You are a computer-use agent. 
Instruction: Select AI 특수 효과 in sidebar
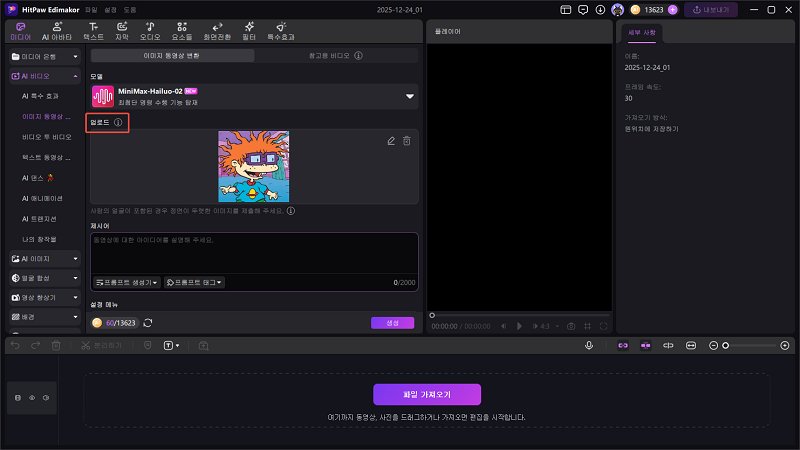pyautogui.click(x=40, y=96)
